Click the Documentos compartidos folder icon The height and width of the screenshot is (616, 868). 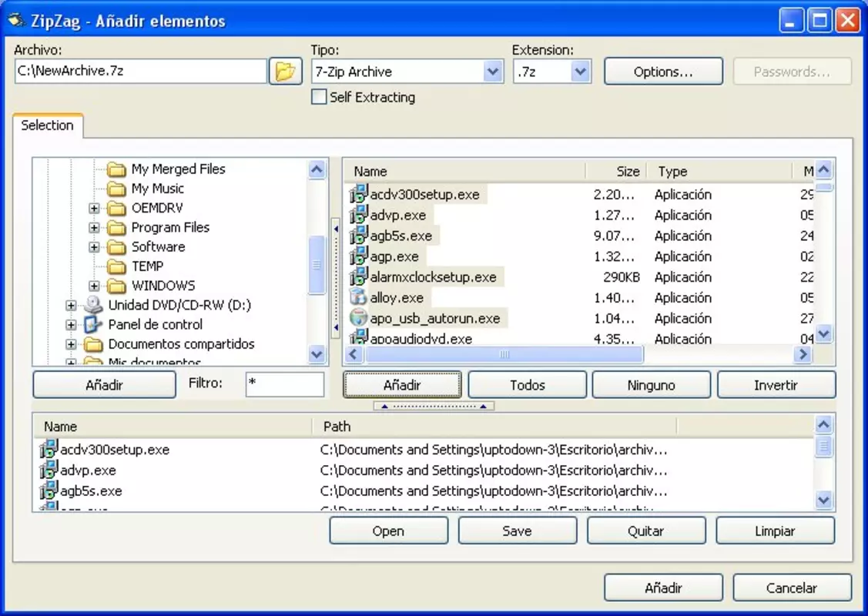point(93,344)
